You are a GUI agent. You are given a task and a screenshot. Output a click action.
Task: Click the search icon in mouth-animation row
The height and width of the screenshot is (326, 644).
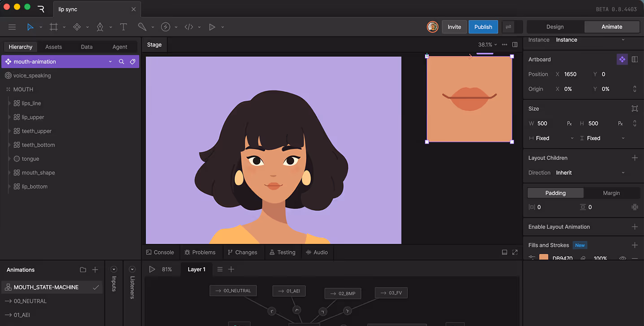(x=122, y=61)
